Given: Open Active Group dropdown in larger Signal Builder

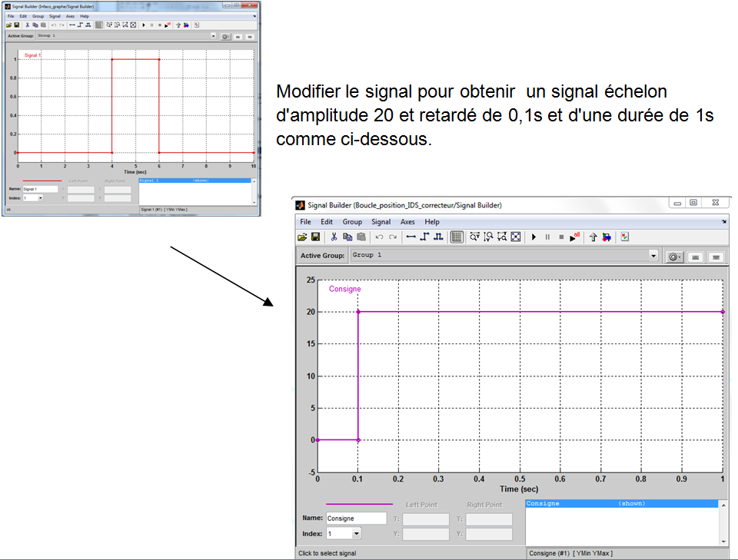Looking at the screenshot, I should click(x=653, y=256).
